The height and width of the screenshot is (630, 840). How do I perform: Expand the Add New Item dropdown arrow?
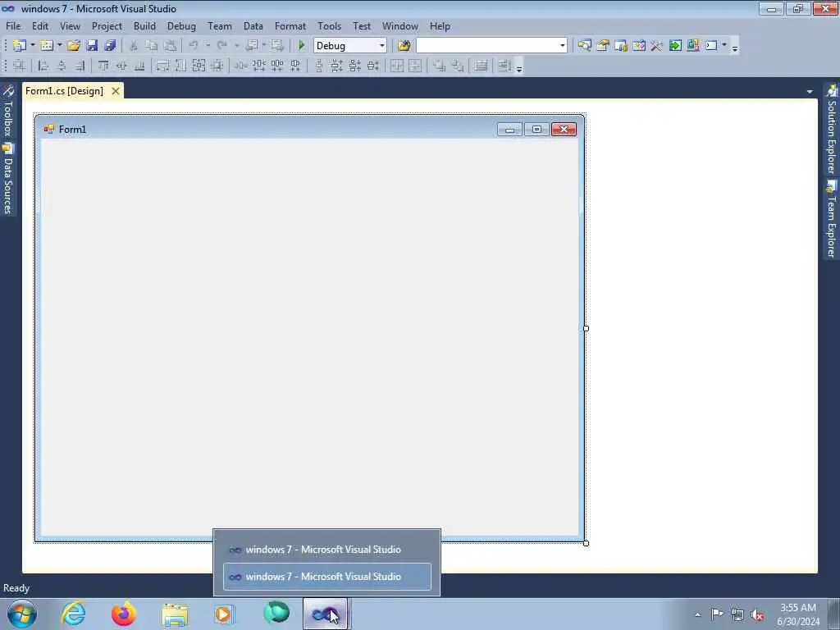pos(60,46)
